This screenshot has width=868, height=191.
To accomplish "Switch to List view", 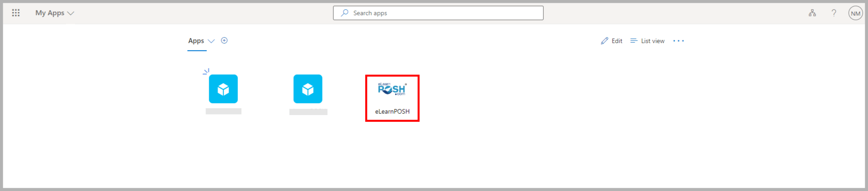I will coord(647,41).
